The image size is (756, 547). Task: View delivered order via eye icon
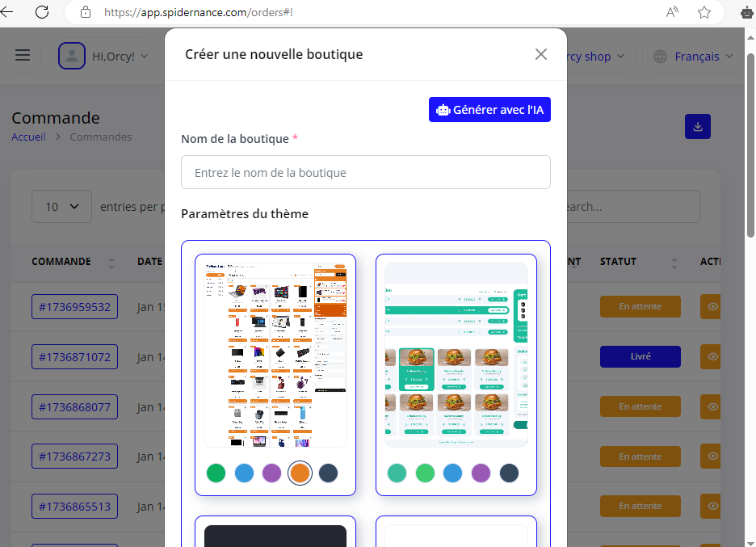pyautogui.click(x=712, y=356)
